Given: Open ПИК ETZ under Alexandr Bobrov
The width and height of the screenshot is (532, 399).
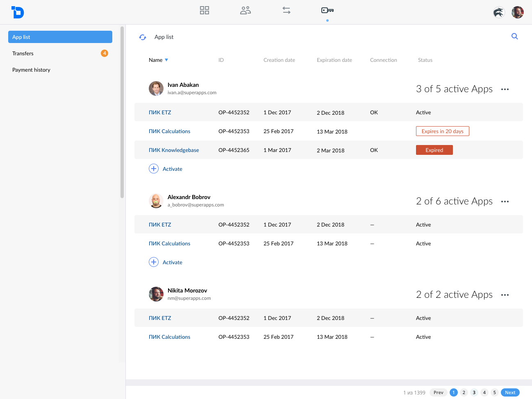Looking at the screenshot, I should 160,224.
